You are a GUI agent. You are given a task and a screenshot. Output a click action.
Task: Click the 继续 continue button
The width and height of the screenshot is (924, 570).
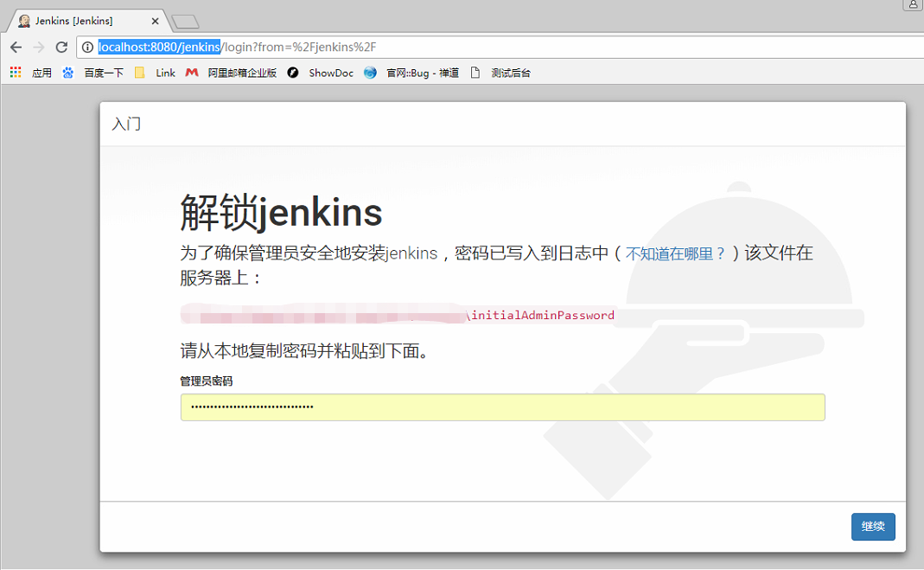click(x=873, y=527)
